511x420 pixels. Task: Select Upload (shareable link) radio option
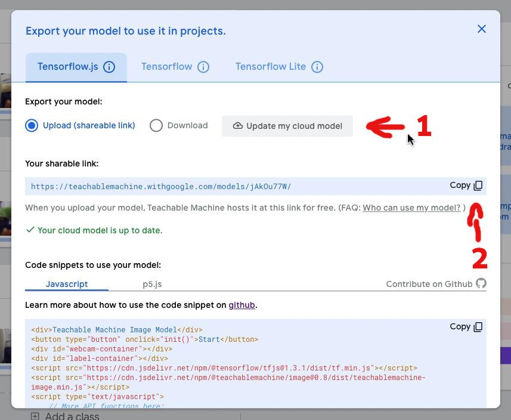pyautogui.click(x=32, y=125)
